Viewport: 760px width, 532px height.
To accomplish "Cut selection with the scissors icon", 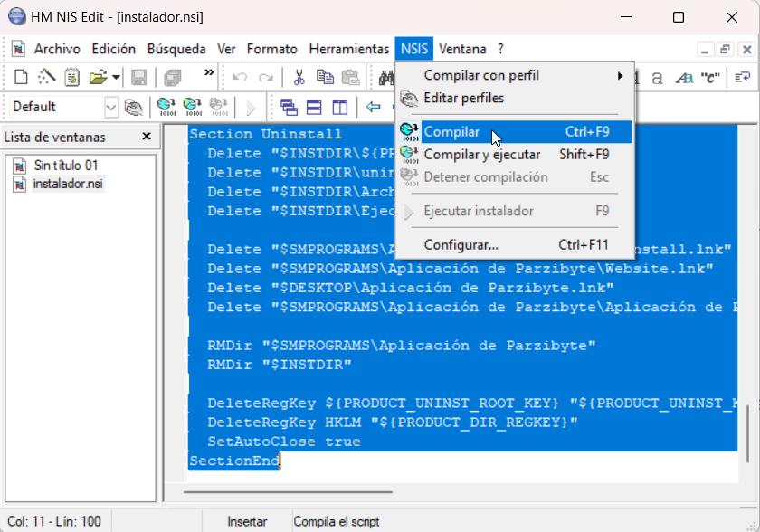I will 299,77.
